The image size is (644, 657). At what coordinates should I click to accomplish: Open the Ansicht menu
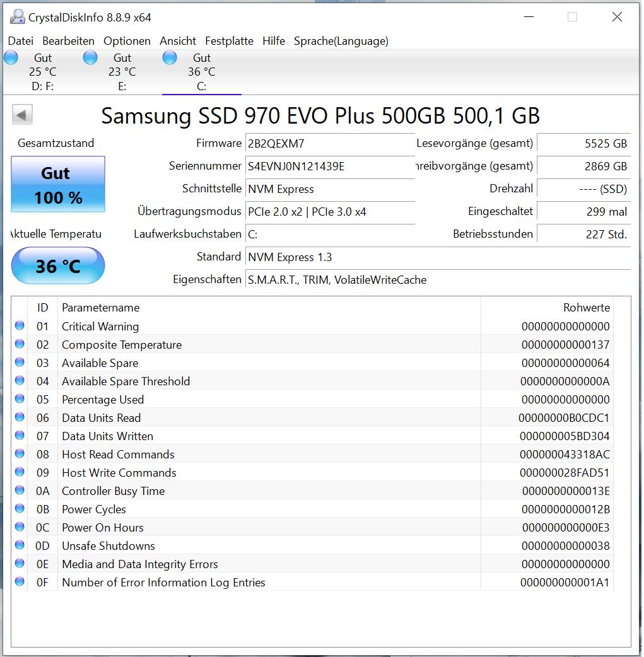178,41
